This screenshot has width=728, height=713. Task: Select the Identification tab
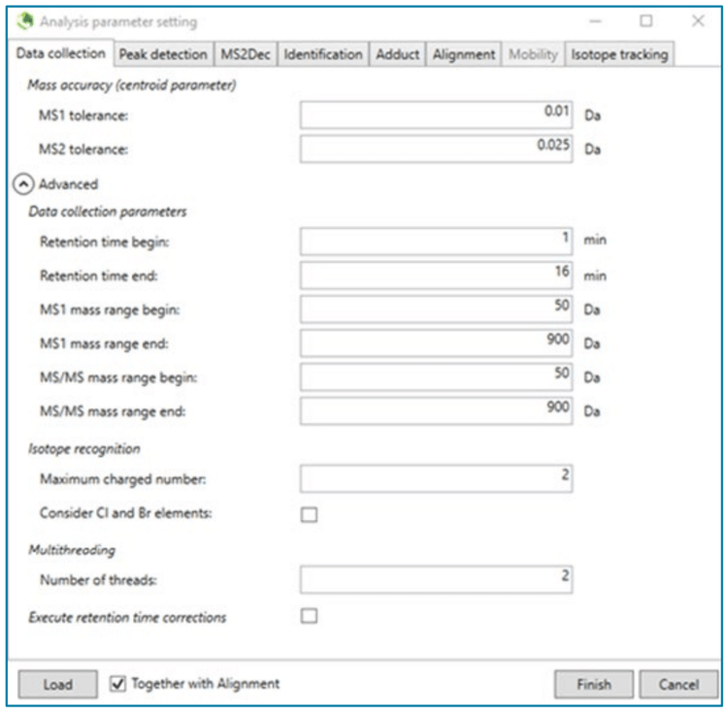pos(323,54)
